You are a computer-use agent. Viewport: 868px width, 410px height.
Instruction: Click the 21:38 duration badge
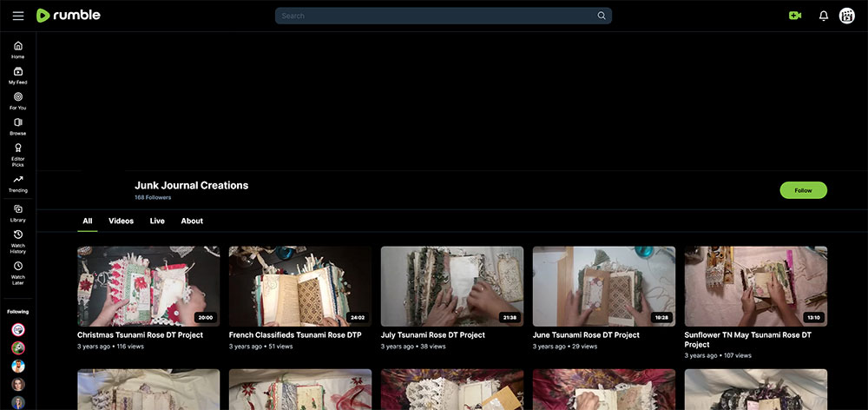[509, 318]
